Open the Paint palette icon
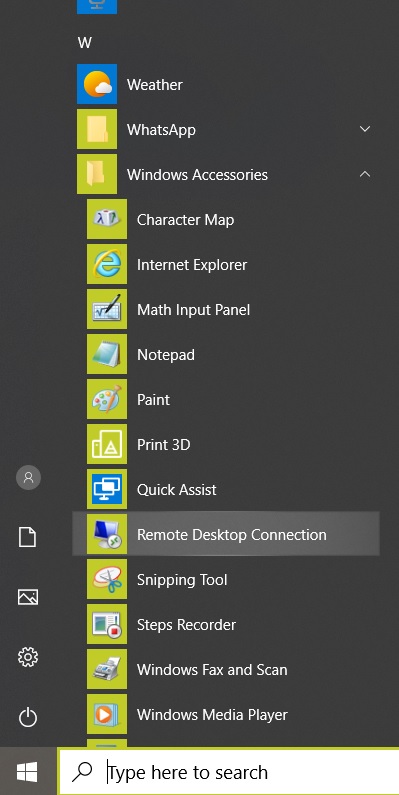The width and height of the screenshot is (399, 795). 107,400
